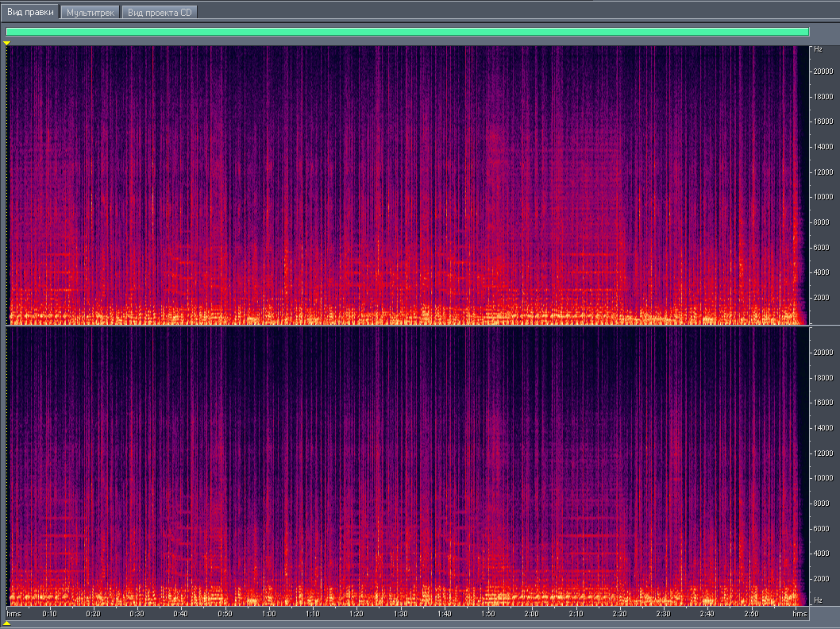This screenshot has height=629, width=840.
Task: Click the 0:30 mark on the time ruler
Action: pyautogui.click(x=137, y=614)
